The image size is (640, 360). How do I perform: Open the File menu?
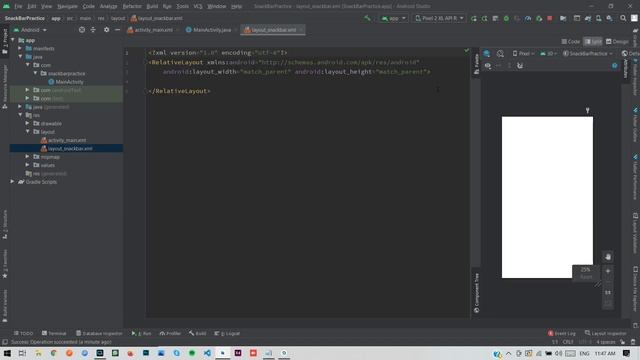pyautogui.click(x=18, y=6)
